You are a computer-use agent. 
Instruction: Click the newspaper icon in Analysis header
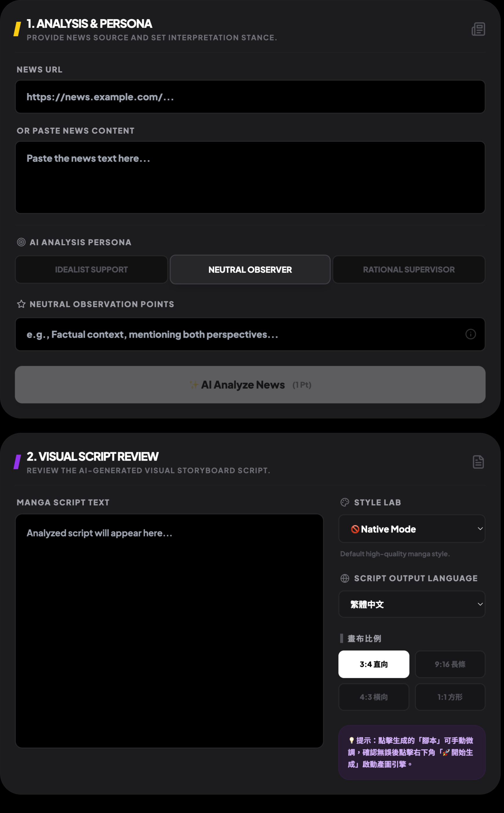tap(478, 29)
